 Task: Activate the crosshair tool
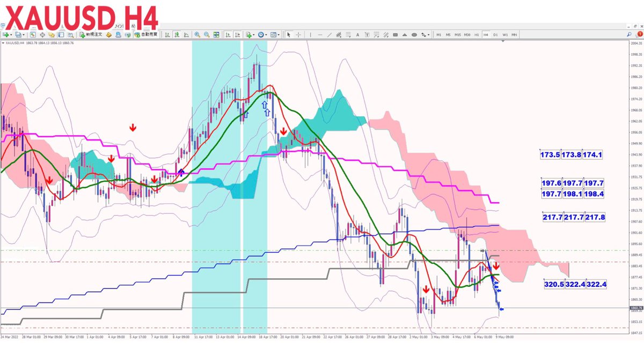(298, 35)
